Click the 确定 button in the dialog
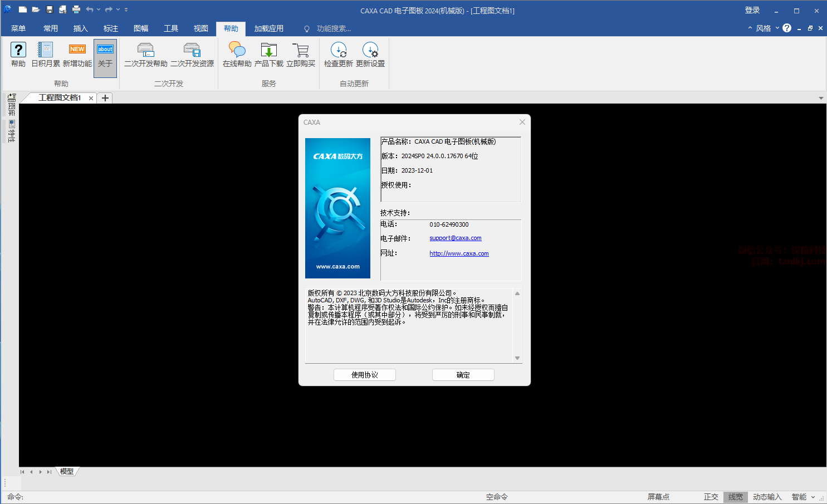Screen dimensions: 827x504 463,375
